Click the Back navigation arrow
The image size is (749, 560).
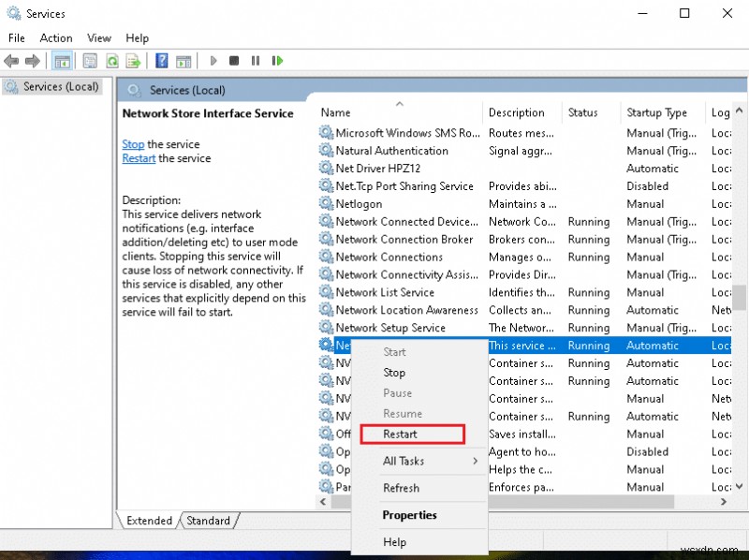click(11, 61)
